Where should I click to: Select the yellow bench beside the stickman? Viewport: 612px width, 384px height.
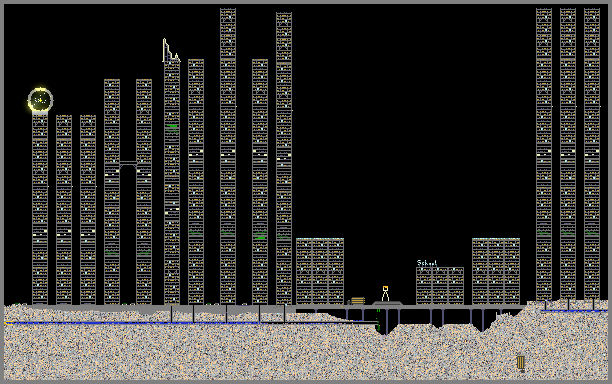click(358, 300)
